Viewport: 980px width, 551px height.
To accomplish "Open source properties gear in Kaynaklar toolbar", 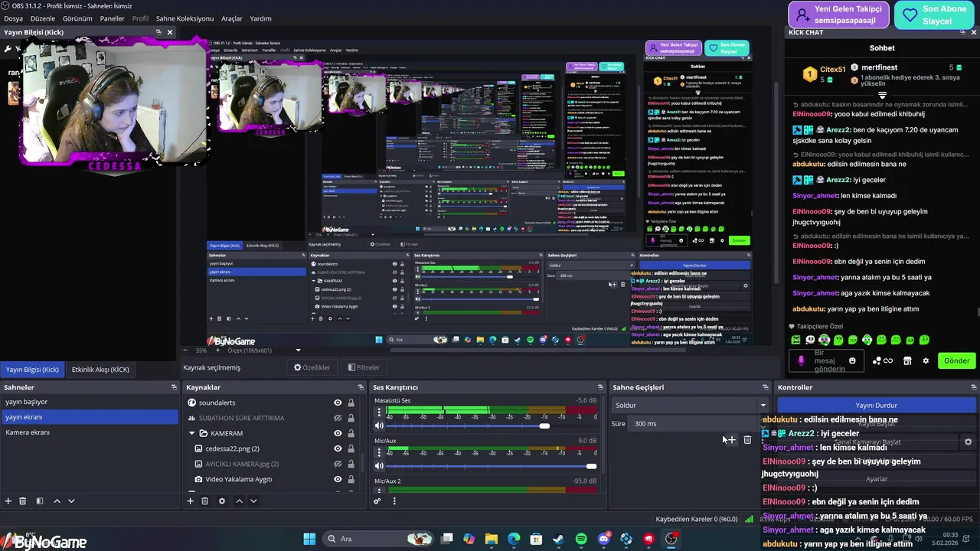I will (222, 501).
